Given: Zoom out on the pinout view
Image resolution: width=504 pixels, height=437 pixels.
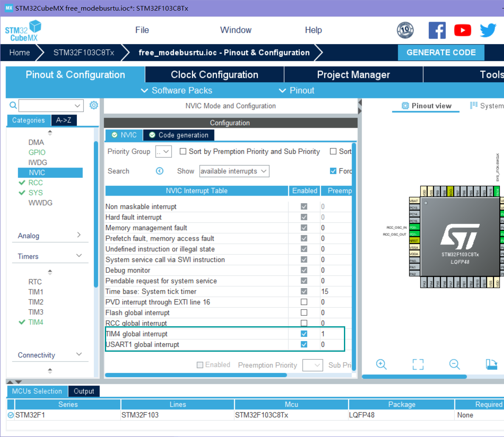Looking at the screenshot, I should [454, 364].
